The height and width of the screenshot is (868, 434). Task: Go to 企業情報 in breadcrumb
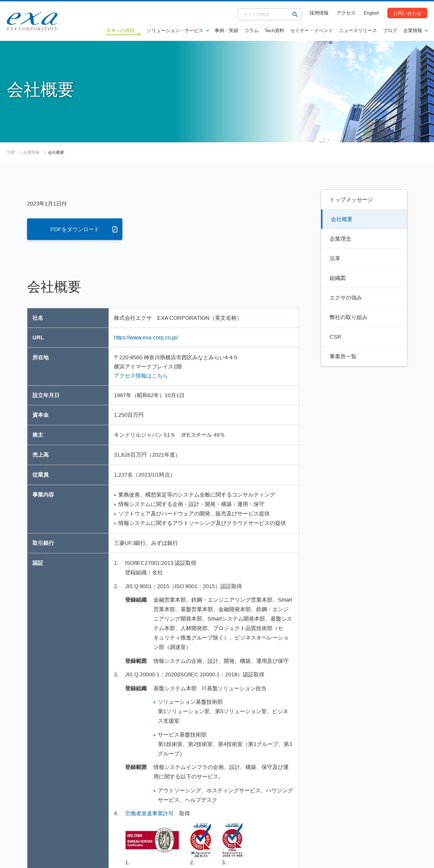[x=31, y=152]
